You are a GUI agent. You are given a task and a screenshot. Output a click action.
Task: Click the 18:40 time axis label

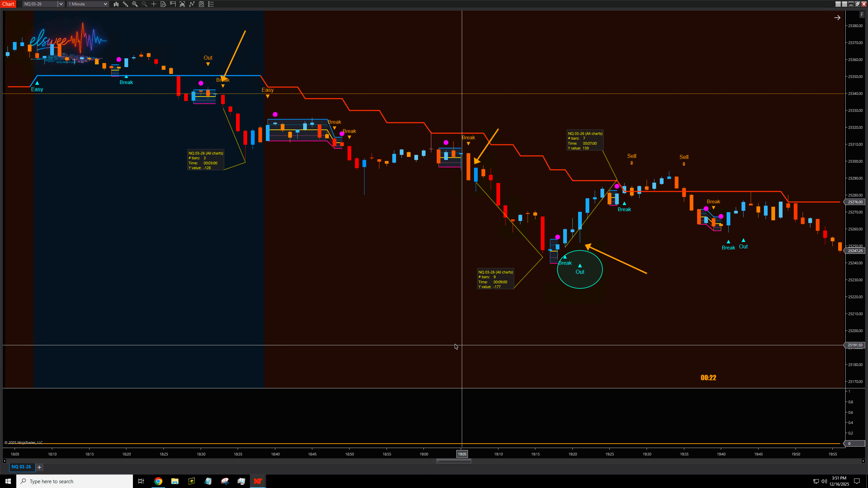click(x=275, y=454)
